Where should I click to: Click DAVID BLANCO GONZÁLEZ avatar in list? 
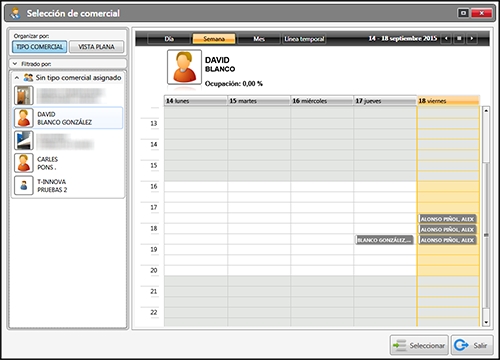24,118
